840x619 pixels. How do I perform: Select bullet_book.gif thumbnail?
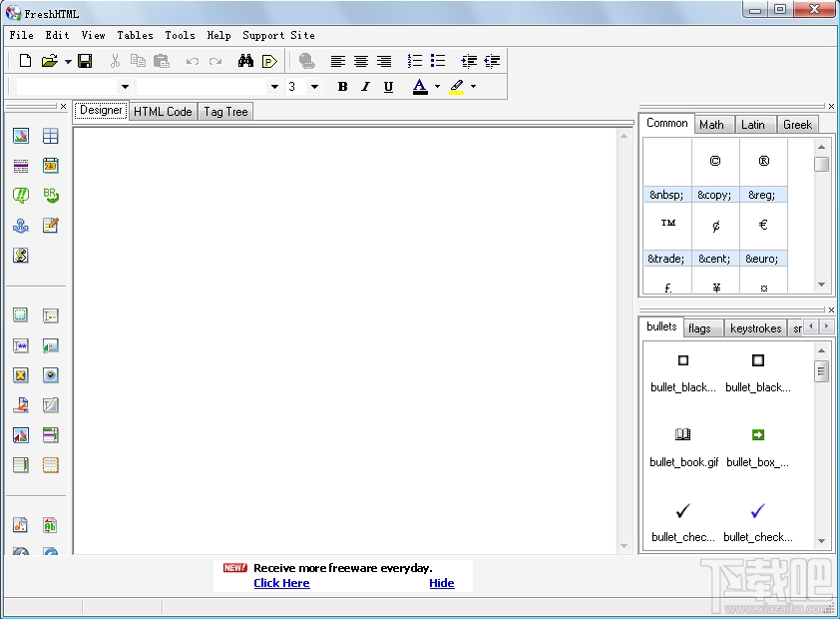coord(683,446)
